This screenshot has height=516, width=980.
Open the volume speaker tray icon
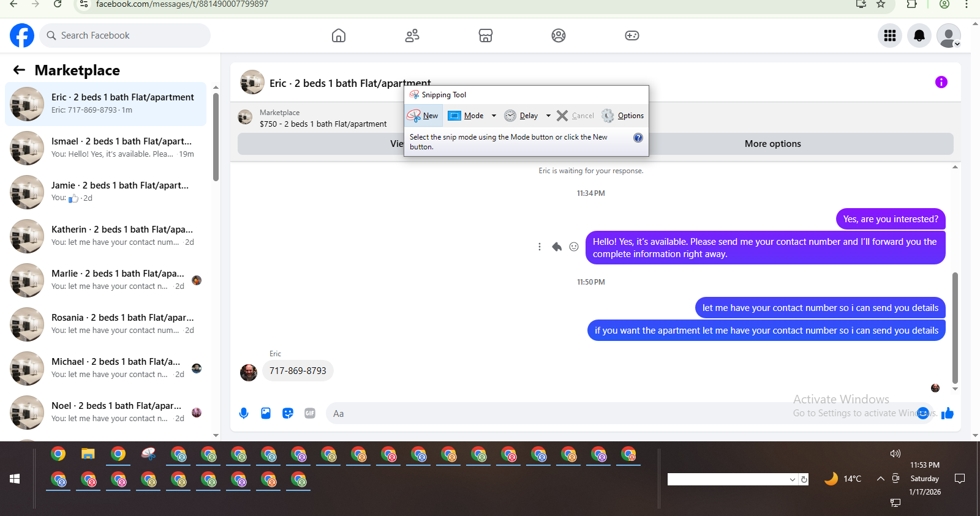[x=895, y=454]
